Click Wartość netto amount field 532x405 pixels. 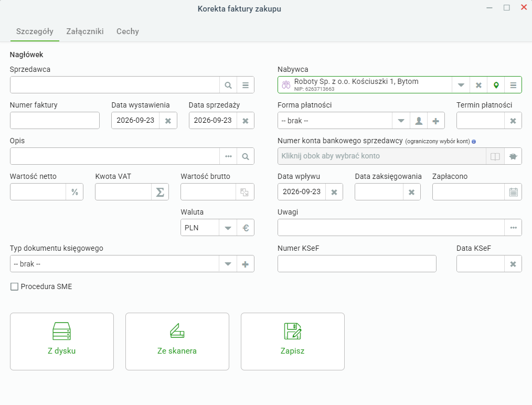38,192
